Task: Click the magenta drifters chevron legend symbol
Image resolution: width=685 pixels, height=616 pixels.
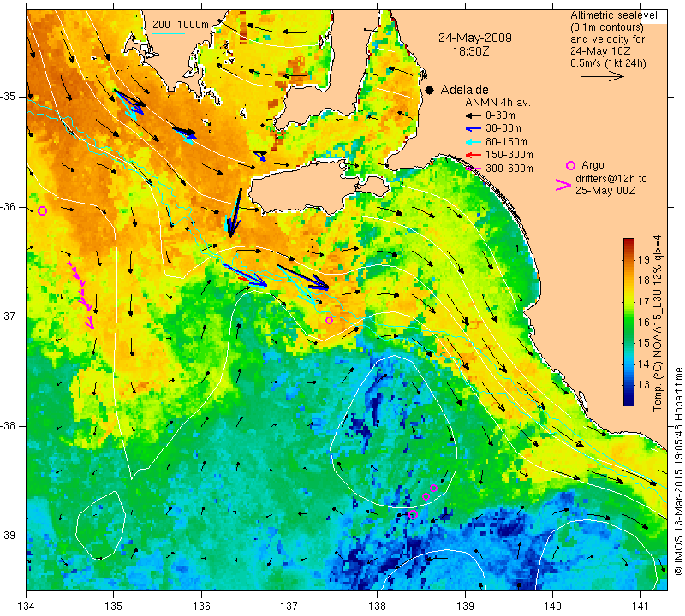Action: coord(563,185)
